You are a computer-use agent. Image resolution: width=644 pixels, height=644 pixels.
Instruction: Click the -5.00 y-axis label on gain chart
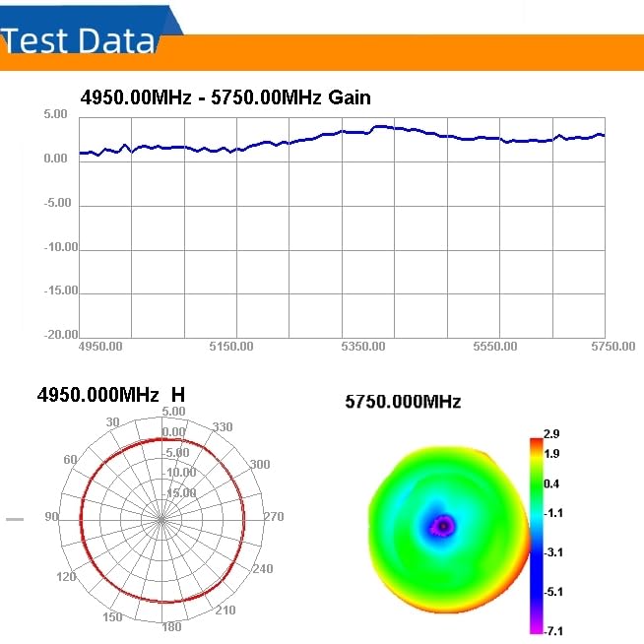pos(57,203)
